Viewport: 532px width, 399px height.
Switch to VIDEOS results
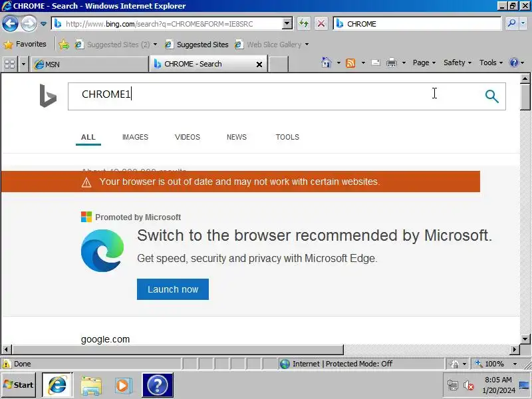(x=188, y=137)
